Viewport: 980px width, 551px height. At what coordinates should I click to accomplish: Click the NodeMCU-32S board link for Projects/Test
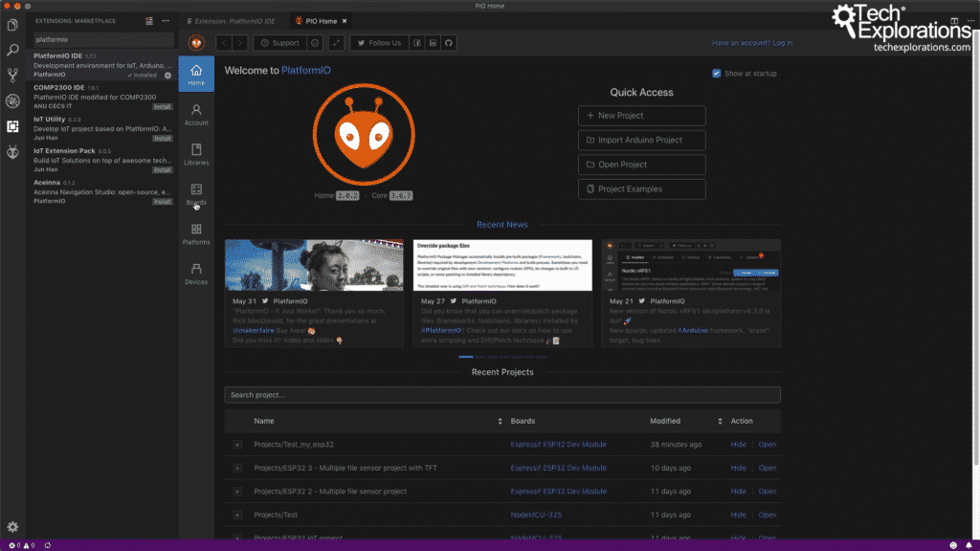pyautogui.click(x=536, y=516)
